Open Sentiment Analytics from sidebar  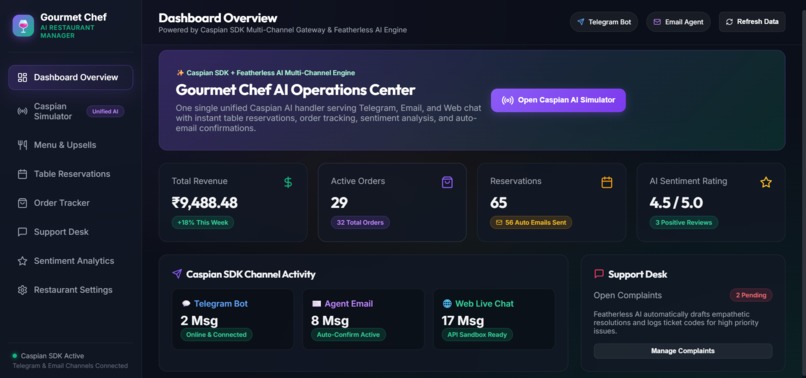pyautogui.click(x=70, y=261)
